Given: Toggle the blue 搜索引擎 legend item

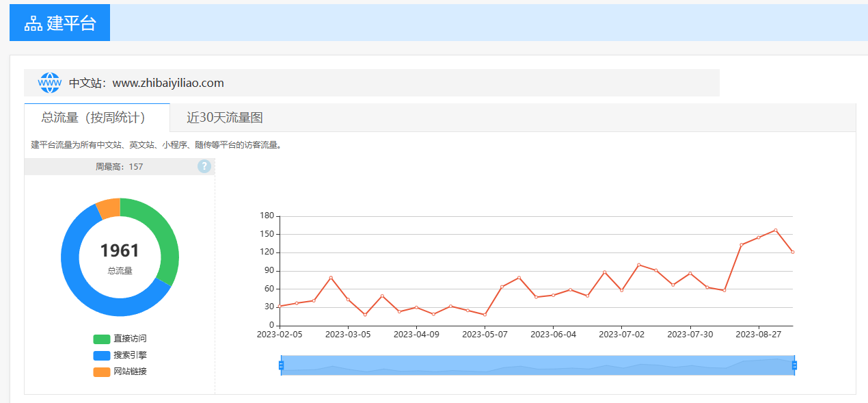Looking at the screenshot, I should click(120, 355).
